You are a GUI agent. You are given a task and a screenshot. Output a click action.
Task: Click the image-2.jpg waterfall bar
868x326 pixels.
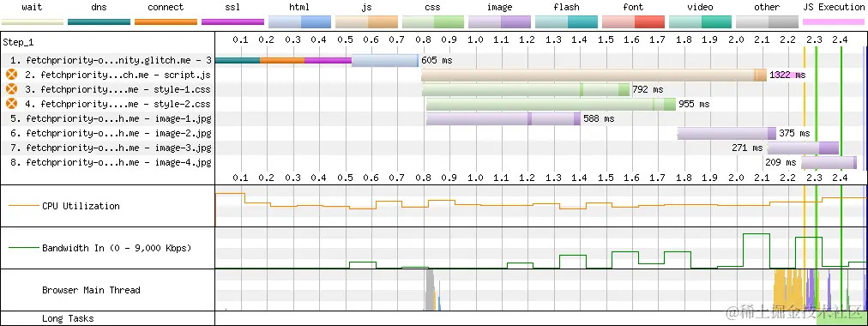pos(726,133)
